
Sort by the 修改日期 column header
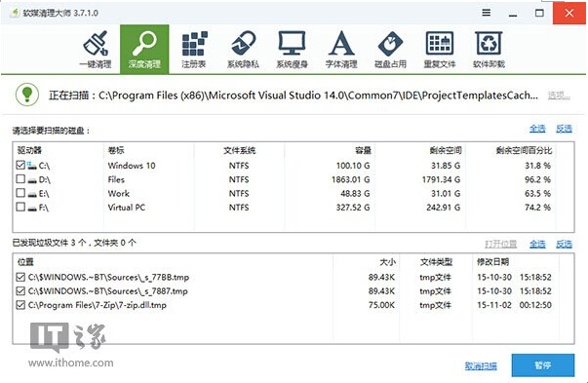tap(492, 261)
